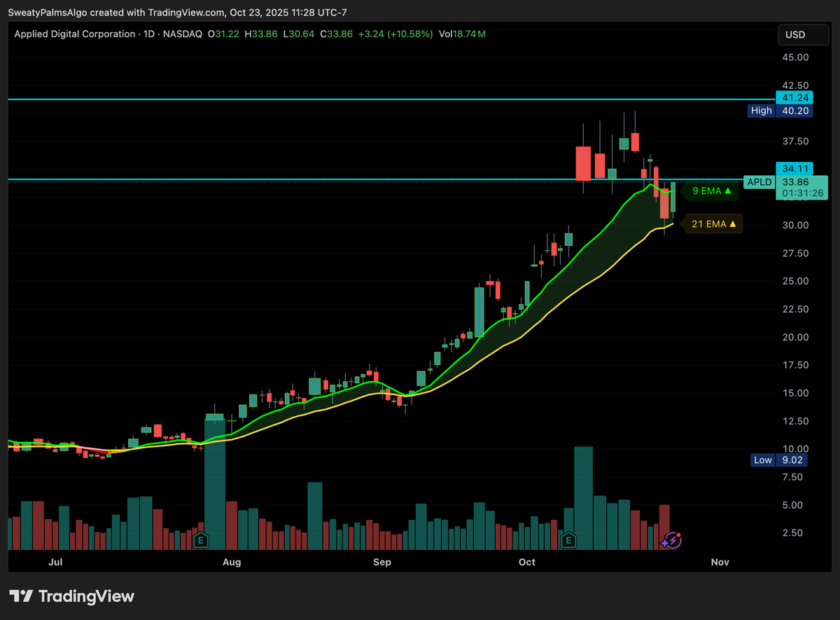Click the APLD symbol tag
840x620 pixels.
(759, 182)
